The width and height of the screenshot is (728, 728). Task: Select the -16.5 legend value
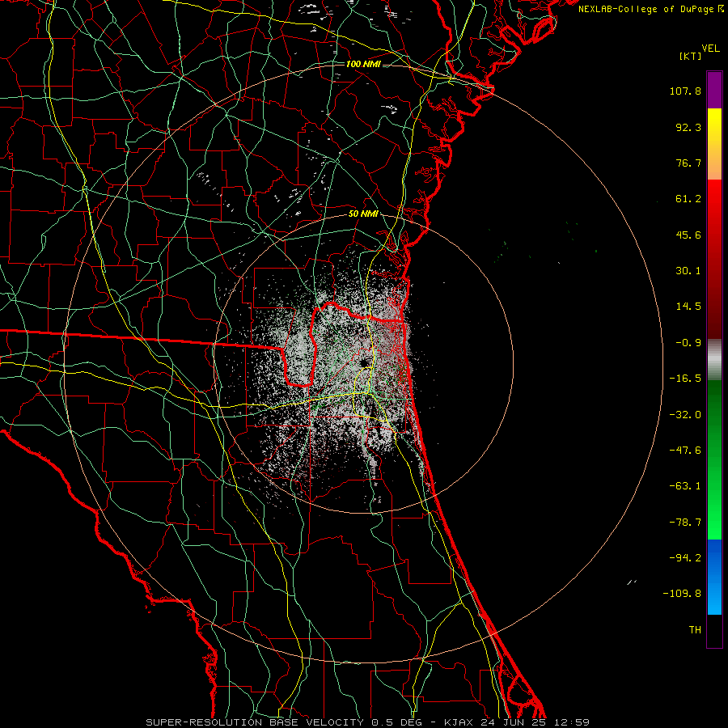(685, 379)
